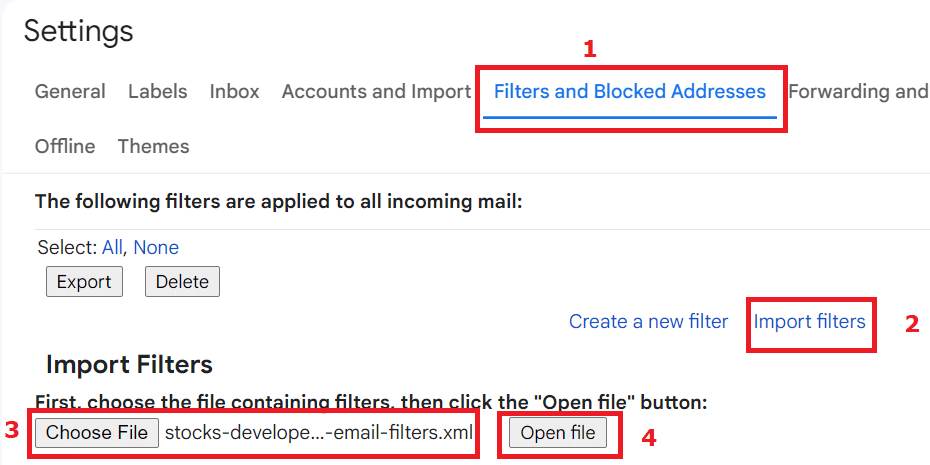Open the Themes tab

[x=154, y=146]
